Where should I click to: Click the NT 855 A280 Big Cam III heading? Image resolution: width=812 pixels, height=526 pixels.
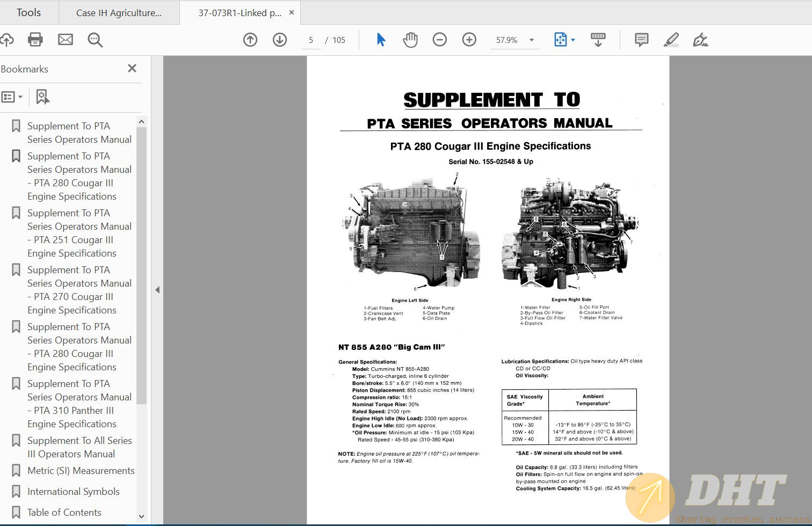(392, 347)
